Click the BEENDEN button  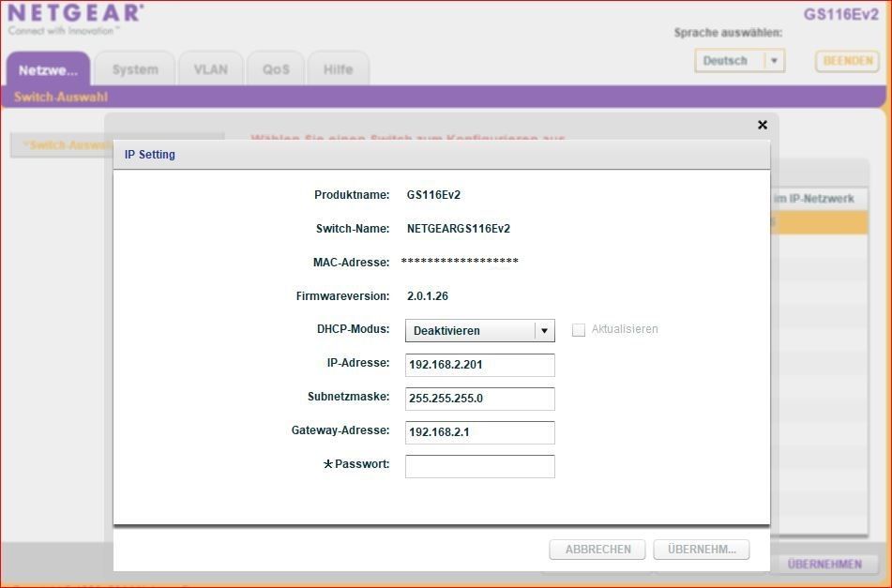(x=847, y=61)
